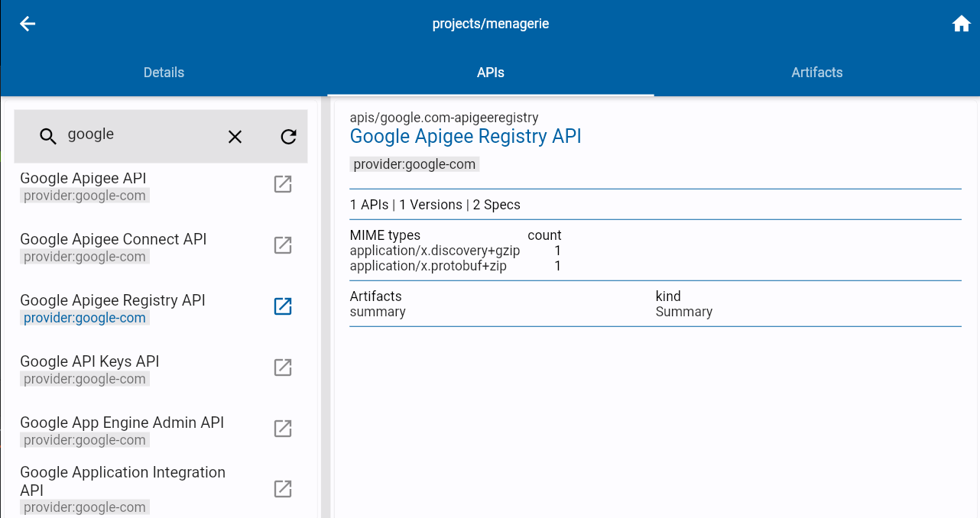Select Google Apigee Registry API list row
This screenshot has height=518, width=980.
[x=161, y=309]
